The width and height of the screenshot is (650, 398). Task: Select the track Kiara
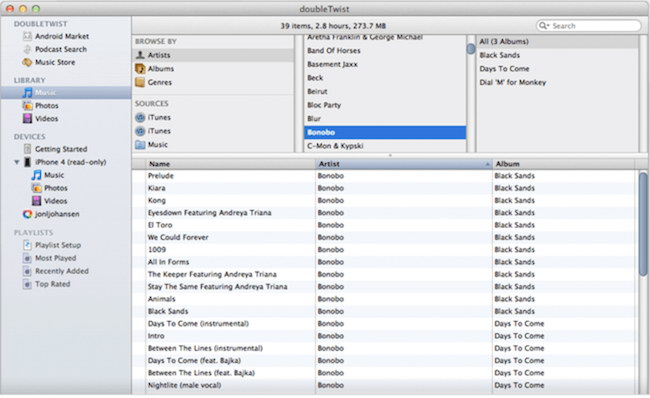[x=157, y=188]
